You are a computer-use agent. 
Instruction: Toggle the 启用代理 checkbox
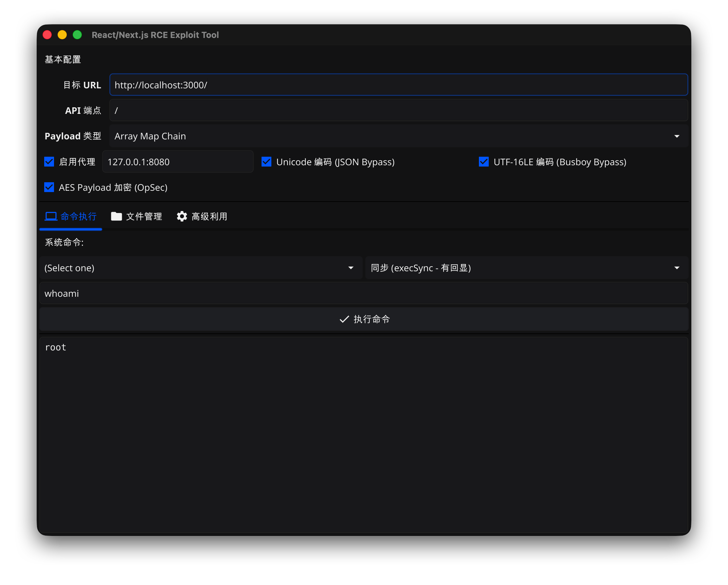pyautogui.click(x=49, y=162)
